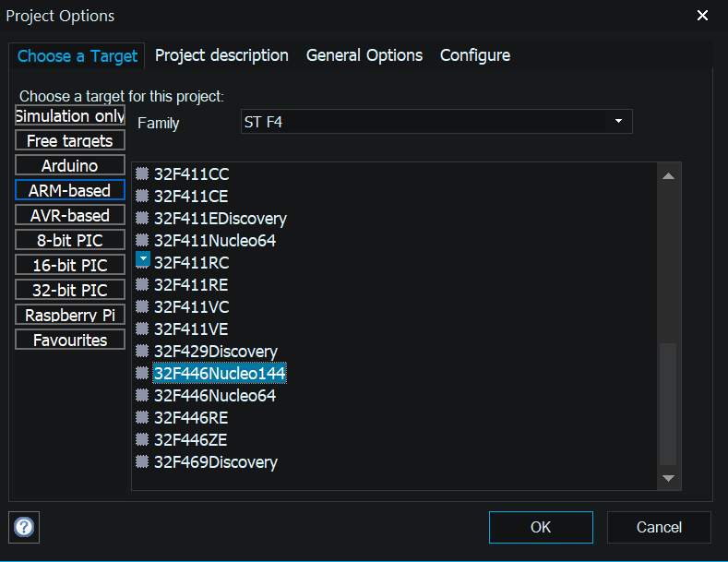Select target 32F411VE
This screenshot has width=728, height=562.
pyautogui.click(x=191, y=329)
